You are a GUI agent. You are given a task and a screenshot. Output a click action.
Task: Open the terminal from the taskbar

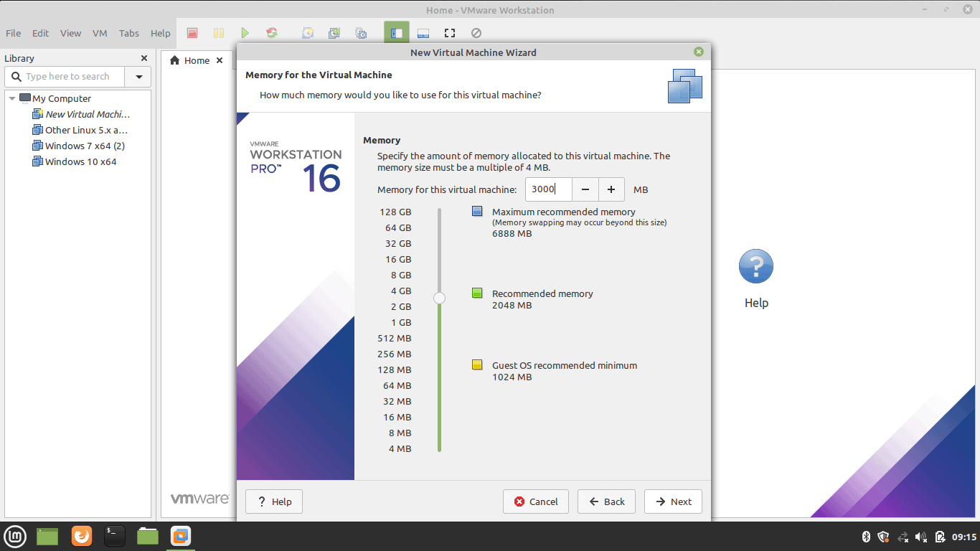pyautogui.click(x=114, y=536)
